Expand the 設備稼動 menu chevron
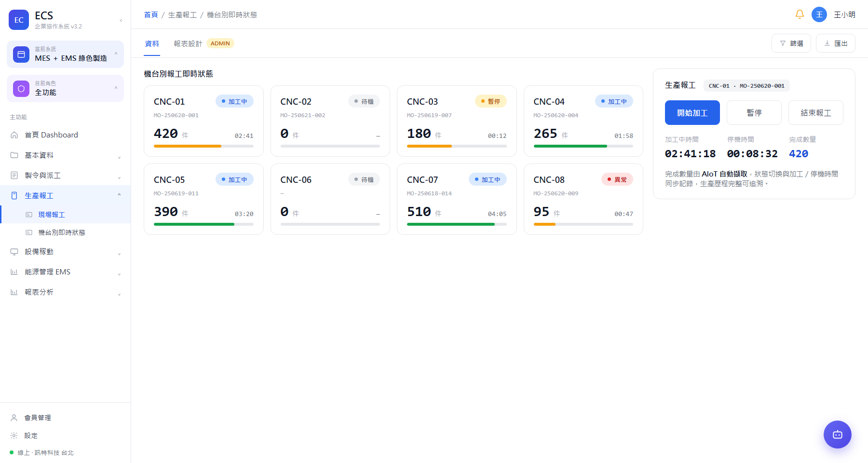 click(119, 254)
